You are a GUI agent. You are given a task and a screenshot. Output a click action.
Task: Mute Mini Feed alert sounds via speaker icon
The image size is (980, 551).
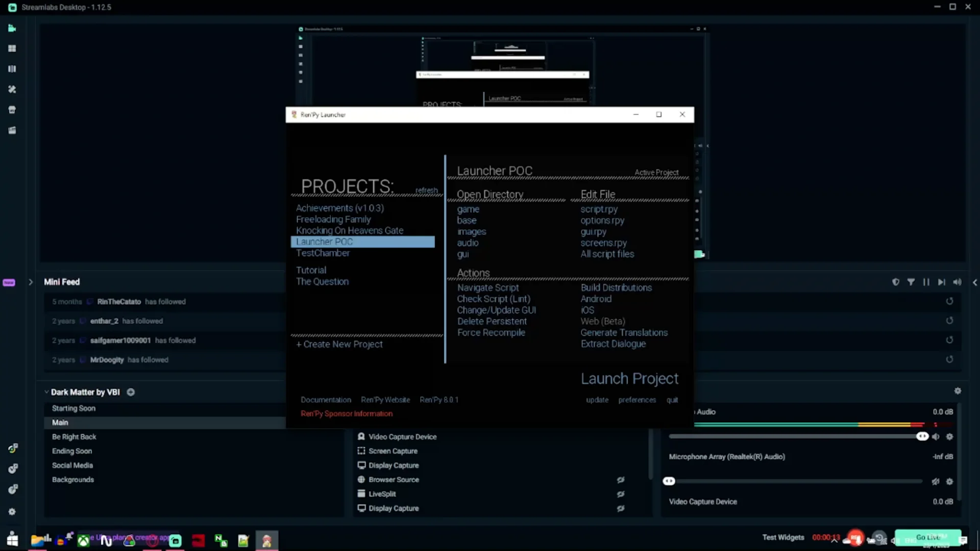point(958,282)
